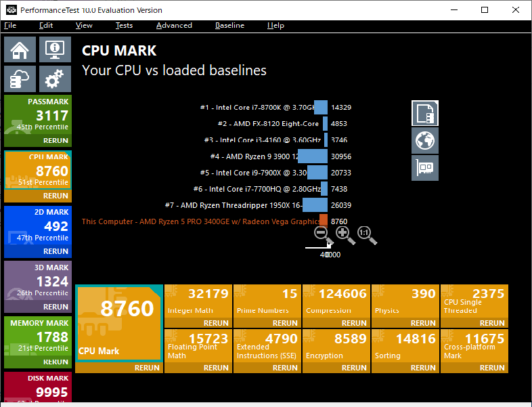Select the Encryption 8589 tile

tap(336, 346)
